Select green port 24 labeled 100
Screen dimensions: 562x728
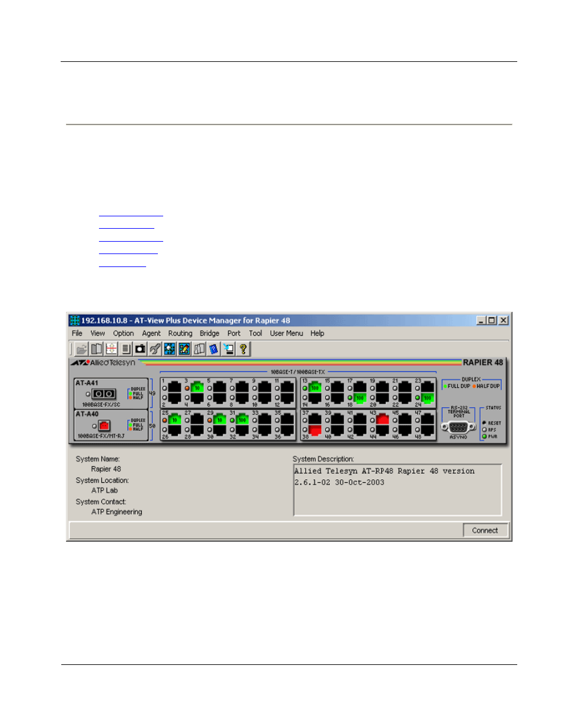click(428, 398)
